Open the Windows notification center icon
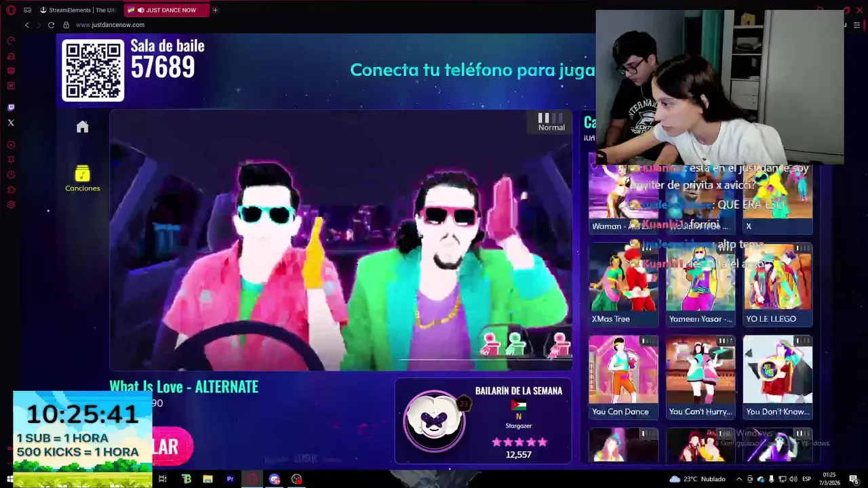 pyautogui.click(x=854, y=479)
